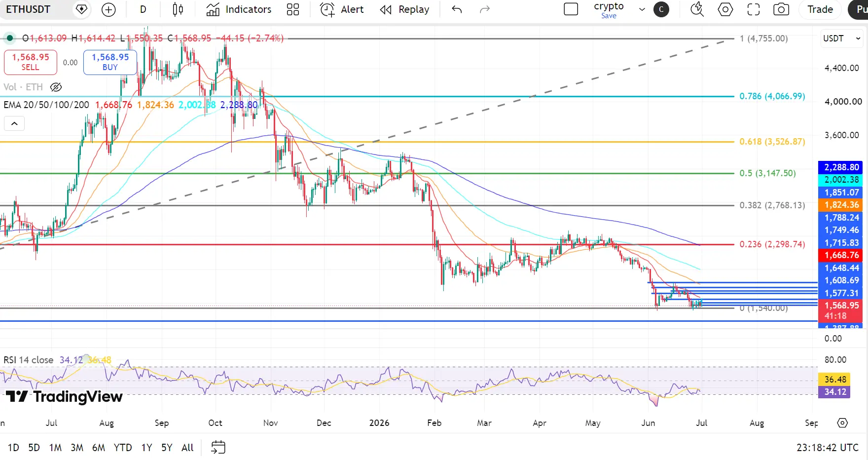Open the Indicators panel

[x=239, y=9]
